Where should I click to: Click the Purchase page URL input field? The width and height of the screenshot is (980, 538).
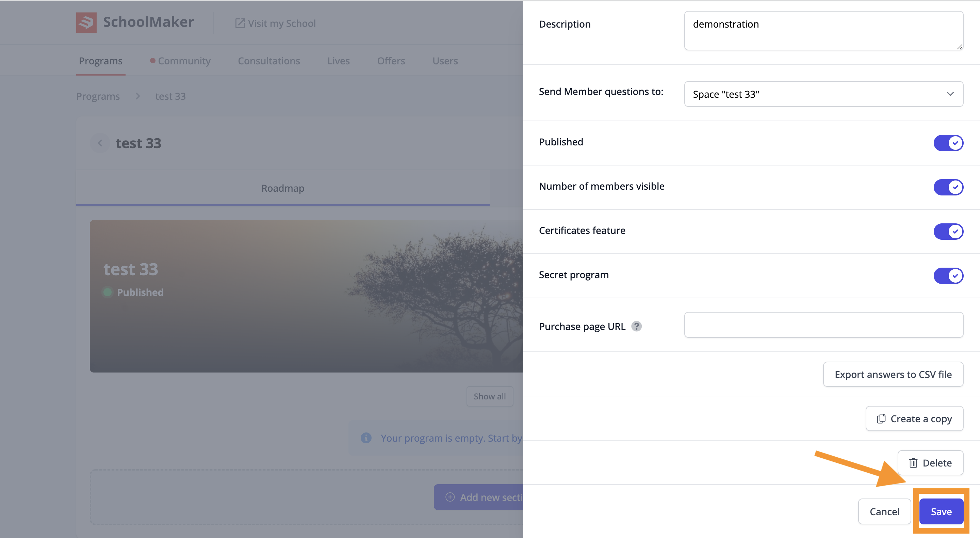823,325
